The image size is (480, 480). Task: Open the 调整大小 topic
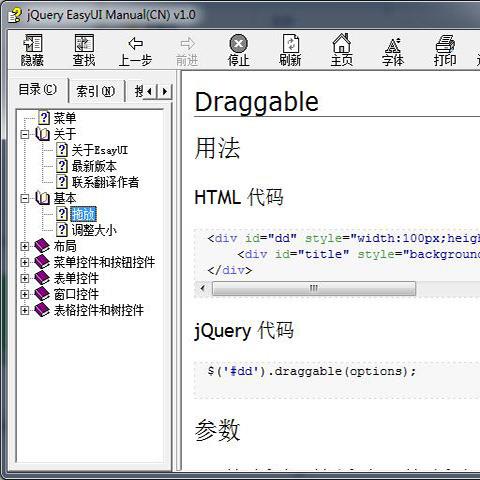94,230
